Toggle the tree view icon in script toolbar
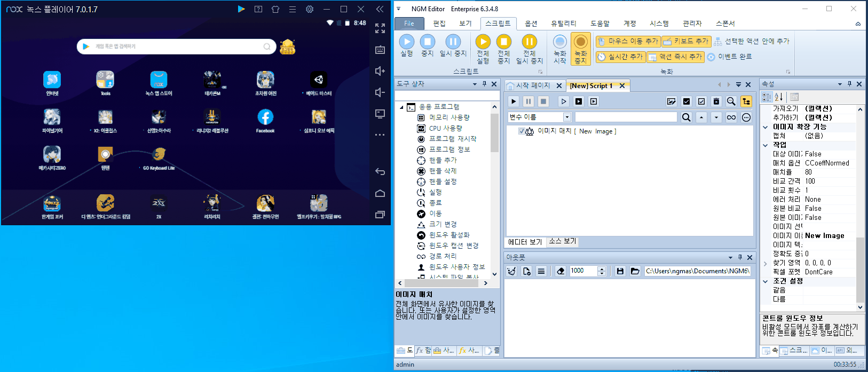 coord(746,101)
